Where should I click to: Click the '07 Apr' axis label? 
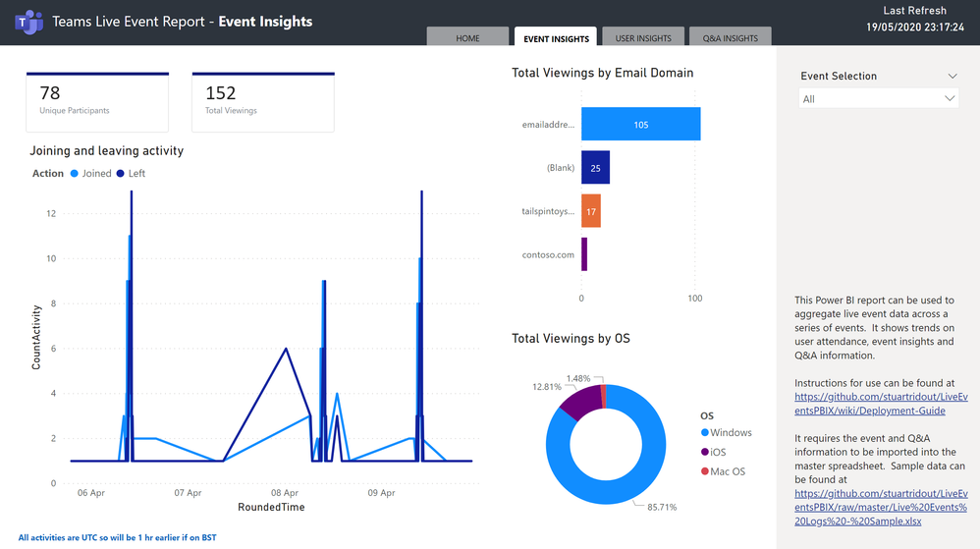pos(188,493)
